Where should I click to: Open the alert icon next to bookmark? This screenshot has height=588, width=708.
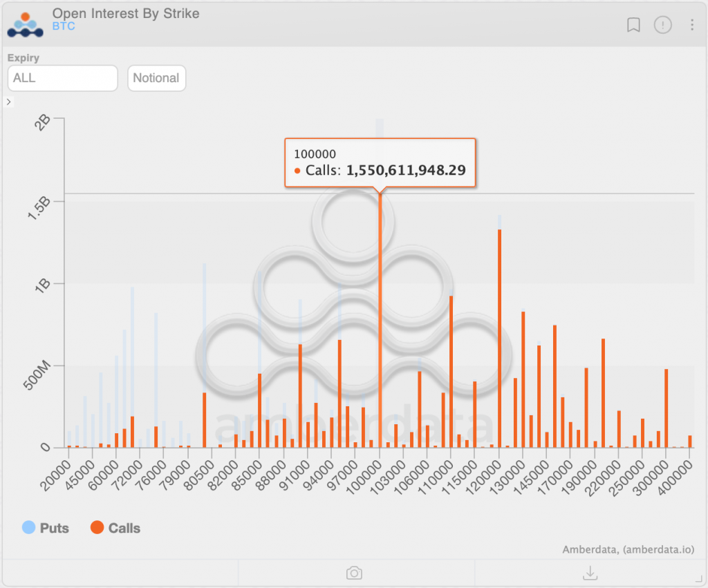[x=662, y=25]
